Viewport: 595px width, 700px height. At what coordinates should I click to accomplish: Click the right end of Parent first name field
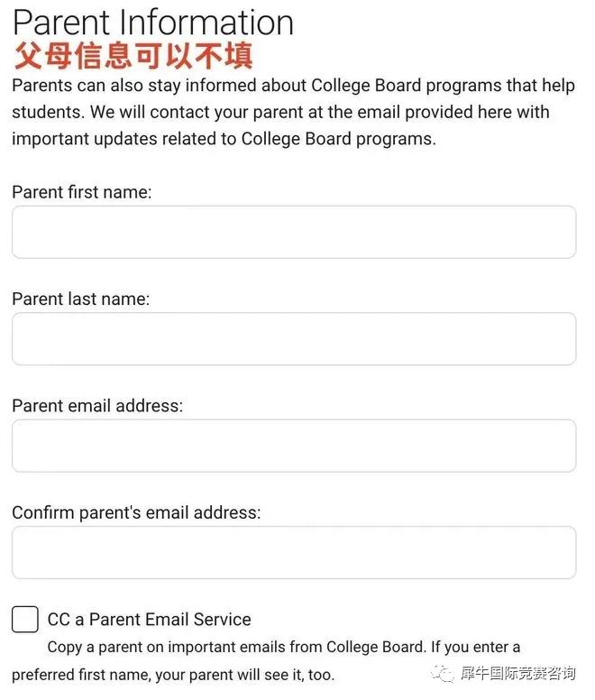pyautogui.click(x=563, y=232)
